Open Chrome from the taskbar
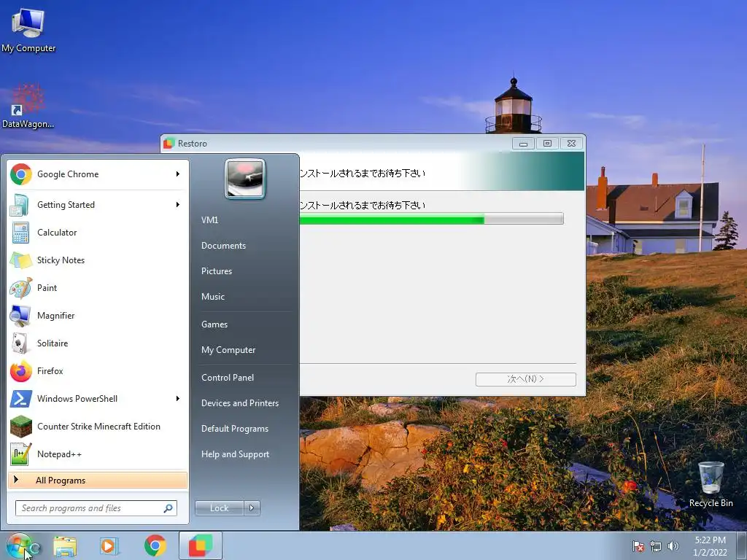The image size is (747, 560). (x=155, y=545)
